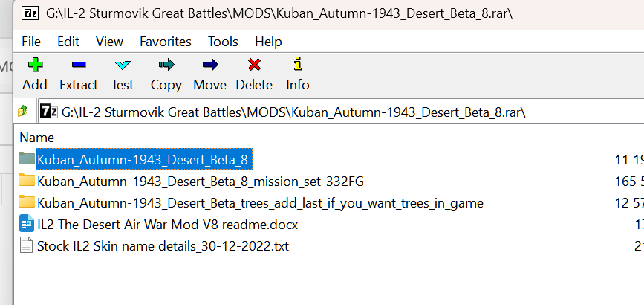This screenshot has height=305, width=644.
Task: Open the File menu
Action: [x=31, y=42]
